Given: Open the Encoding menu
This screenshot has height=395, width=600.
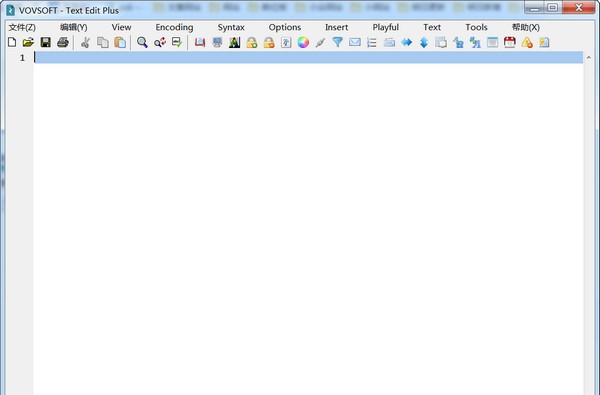Looking at the screenshot, I should (x=174, y=27).
